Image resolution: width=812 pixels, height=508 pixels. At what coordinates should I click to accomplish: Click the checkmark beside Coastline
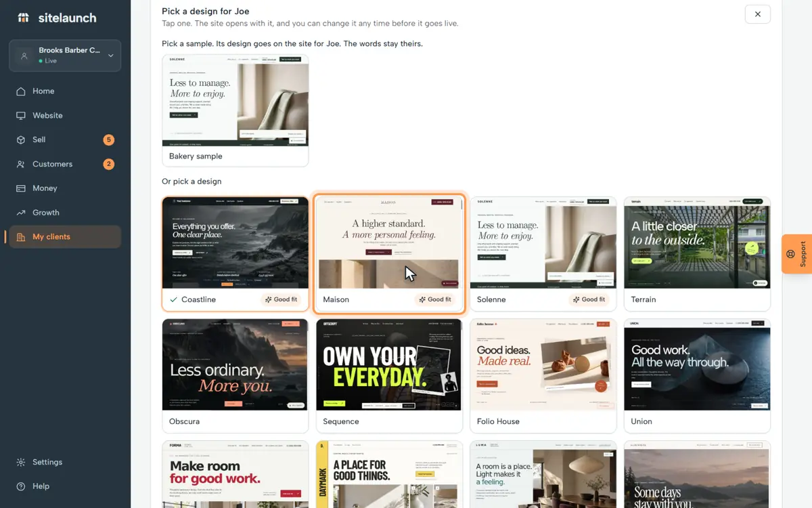pos(174,299)
